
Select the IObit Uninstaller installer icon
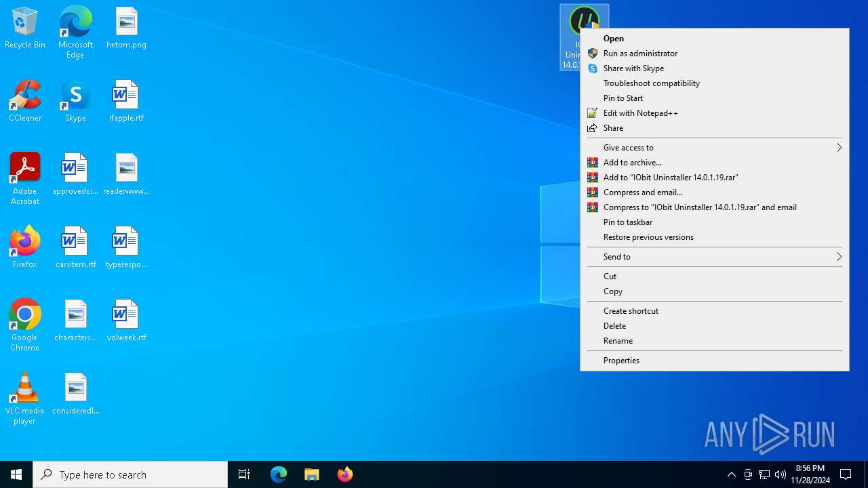tap(571, 37)
